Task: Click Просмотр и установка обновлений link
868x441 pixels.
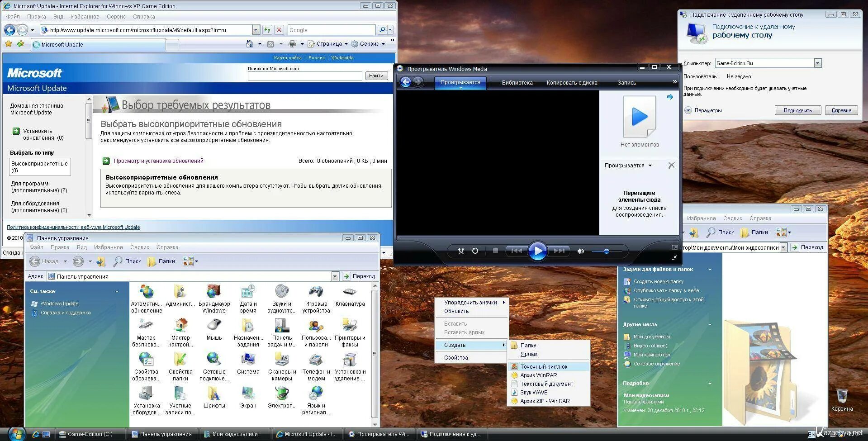Action: coord(159,161)
